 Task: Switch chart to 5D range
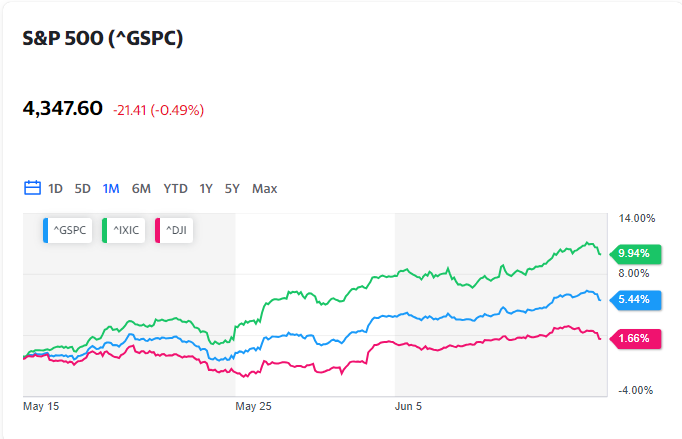click(83, 188)
